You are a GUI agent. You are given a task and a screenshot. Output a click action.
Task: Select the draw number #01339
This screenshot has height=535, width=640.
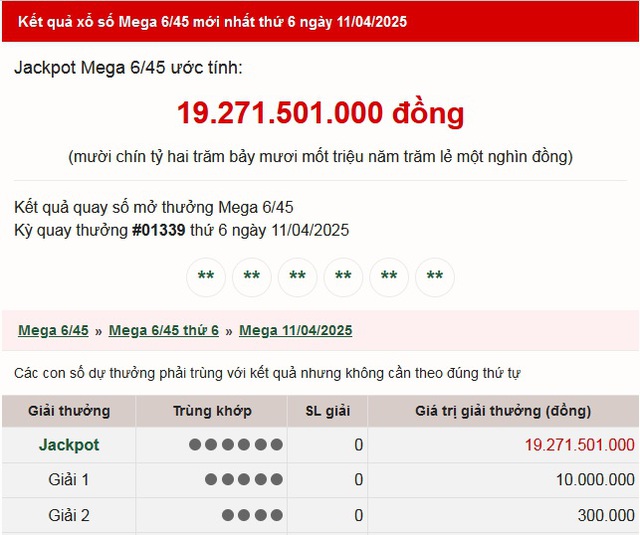[x=159, y=230]
